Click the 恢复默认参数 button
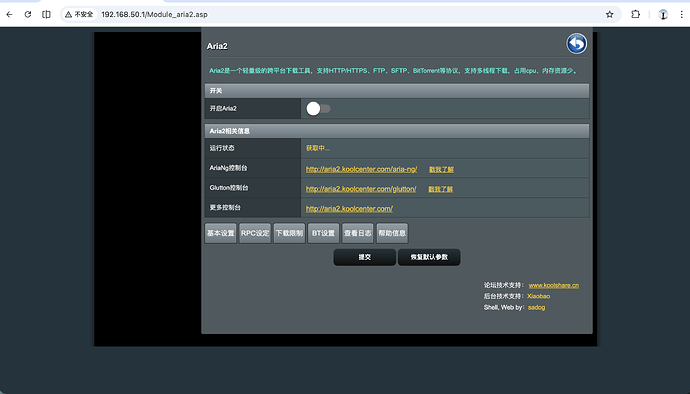 (x=429, y=257)
